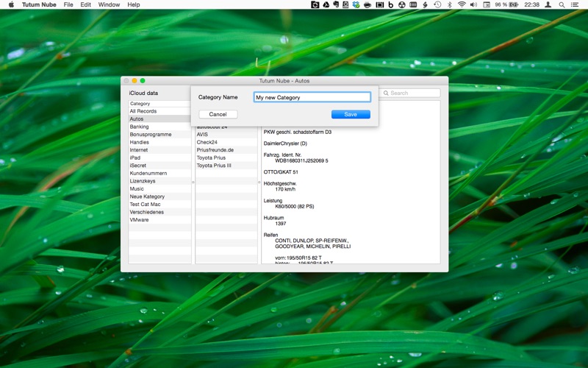Select the 'iPad' category
The height and width of the screenshot is (368, 588).
click(x=159, y=158)
